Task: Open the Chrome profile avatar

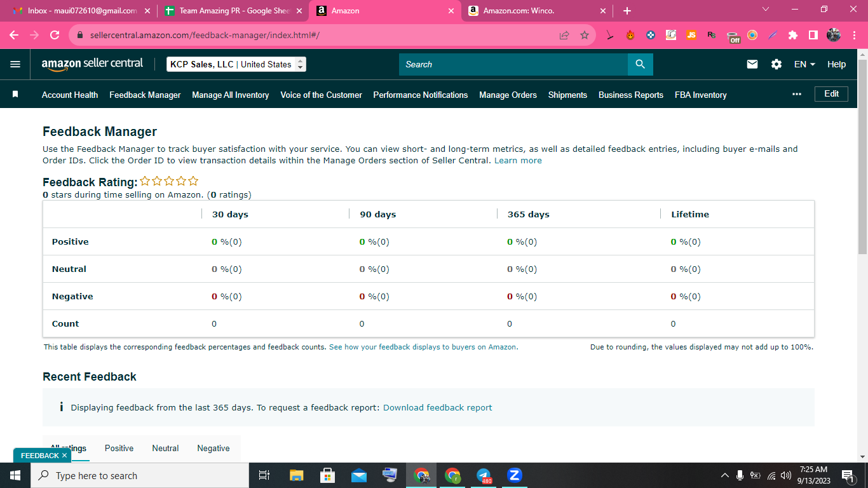Action: (834, 36)
